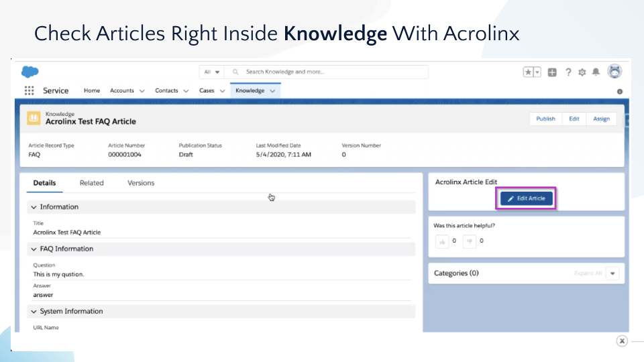
Task: Click the thumbs down vote icon
Action: 470,241
